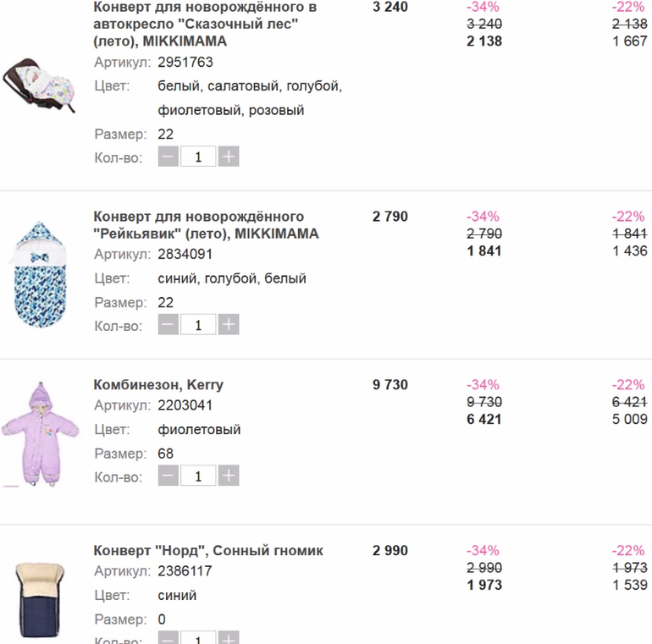Screen dimensions: 652x644
Task: Increase quantity of Kerry комбинезон
Action: click(x=229, y=476)
